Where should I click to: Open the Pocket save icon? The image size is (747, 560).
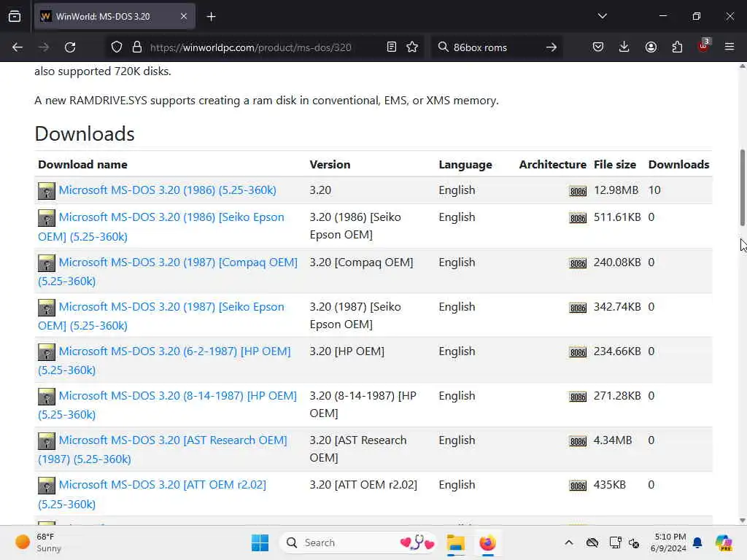pyautogui.click(x=598, y=47)
